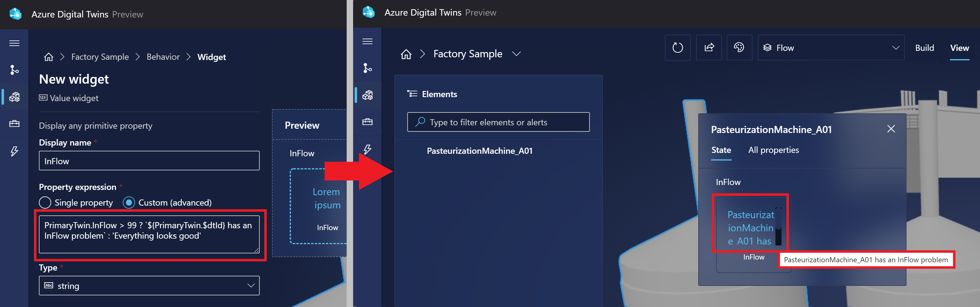This screenshot has width=980, height=307.
Task: Click Azure Digital Twins logo in left window
Action: coord(16,14)
